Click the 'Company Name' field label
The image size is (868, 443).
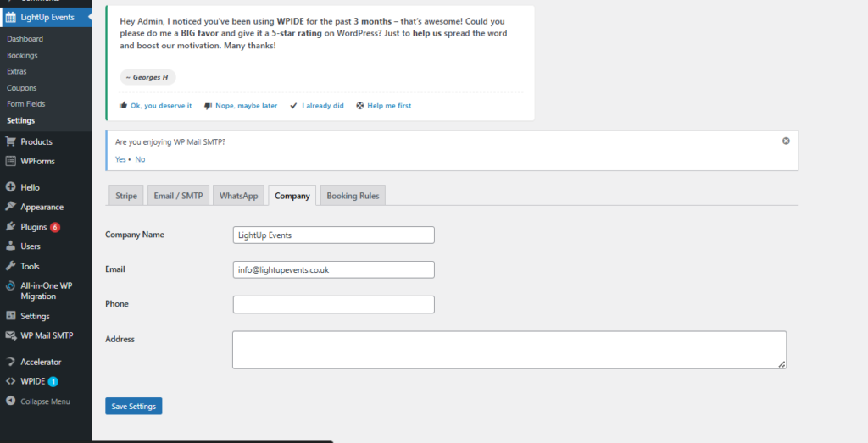click(135, 235)
